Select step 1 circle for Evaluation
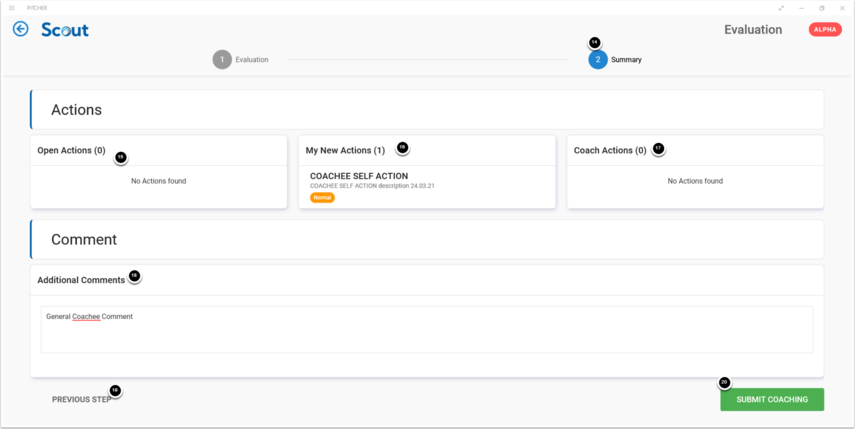The width and height of the screenshot is (855, 429). 222,60
